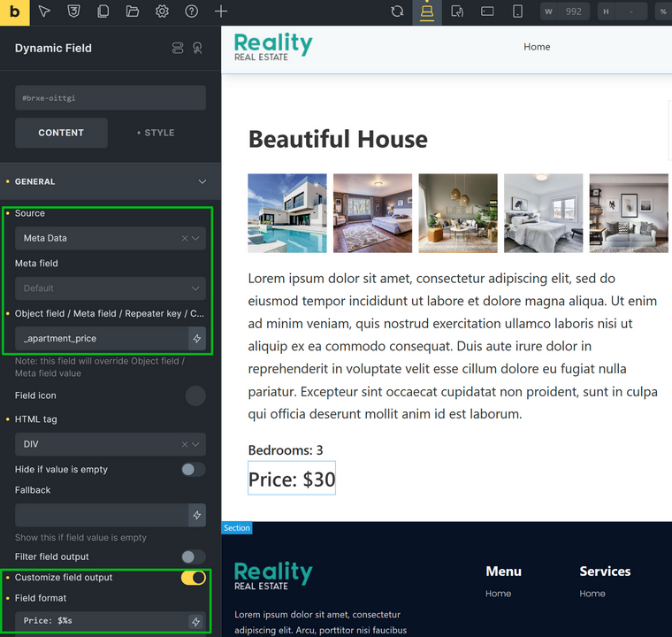Click the element conditions icon in panel header
The image size is (672, 637).
click(x=178, y=48)
